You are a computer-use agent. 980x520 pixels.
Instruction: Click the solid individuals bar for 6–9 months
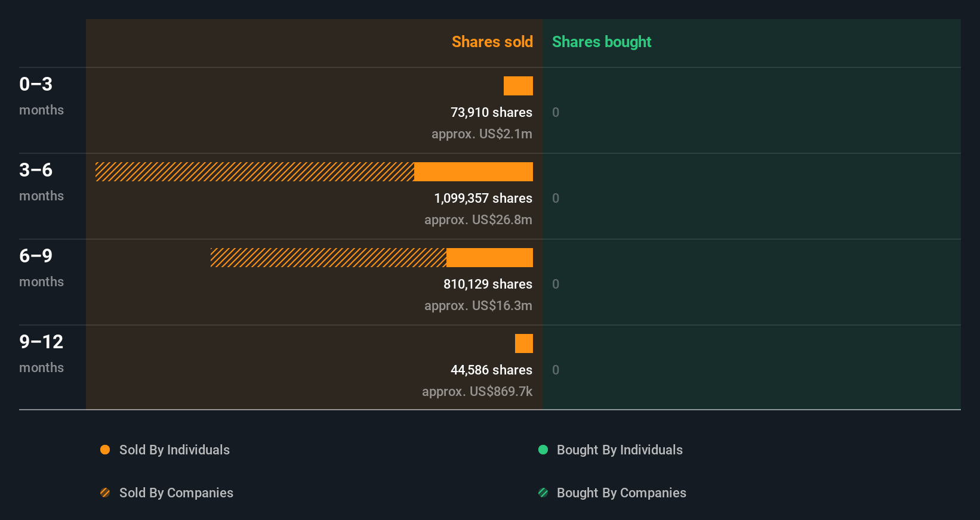489,258
